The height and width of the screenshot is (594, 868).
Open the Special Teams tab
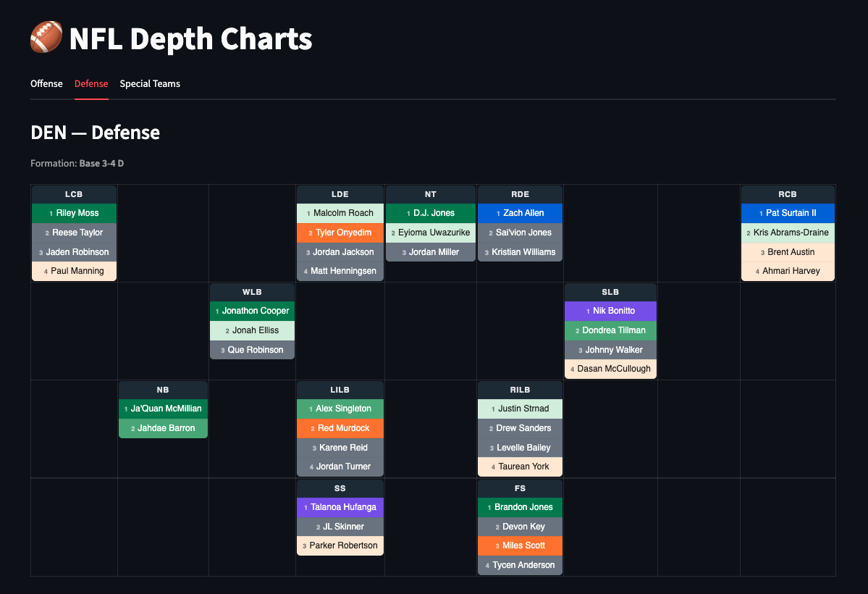tap(150, 84)
